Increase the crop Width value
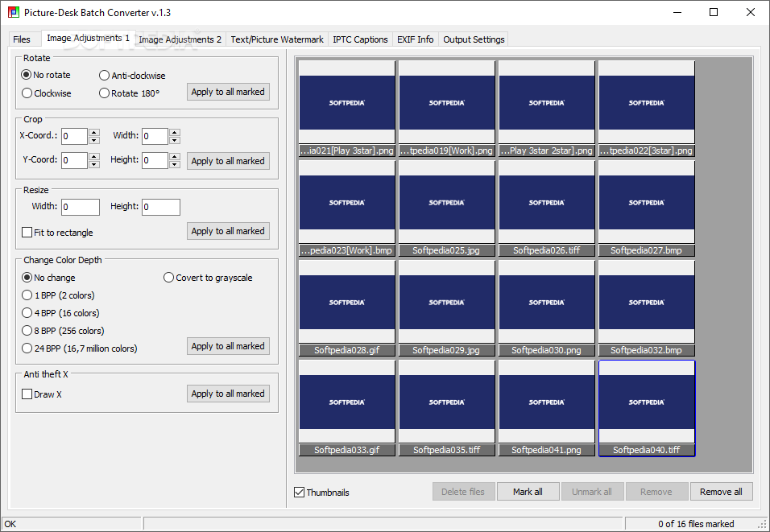770x532 pixels. [x=175, y=133]
